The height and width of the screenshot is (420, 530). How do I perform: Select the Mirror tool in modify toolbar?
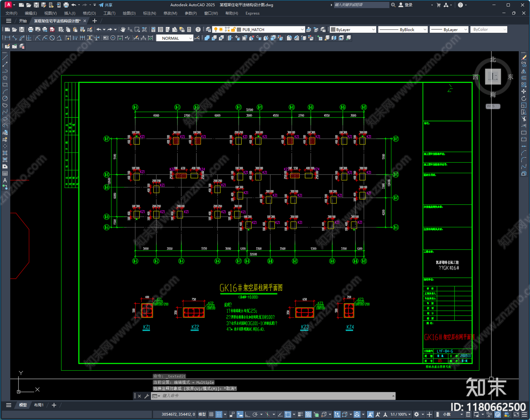[x=524, y=71]
